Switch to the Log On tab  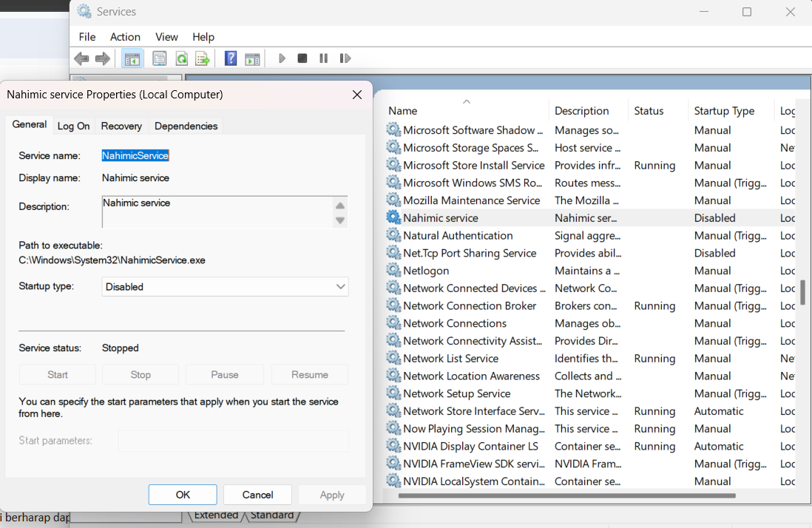click(x=74, y=126)
